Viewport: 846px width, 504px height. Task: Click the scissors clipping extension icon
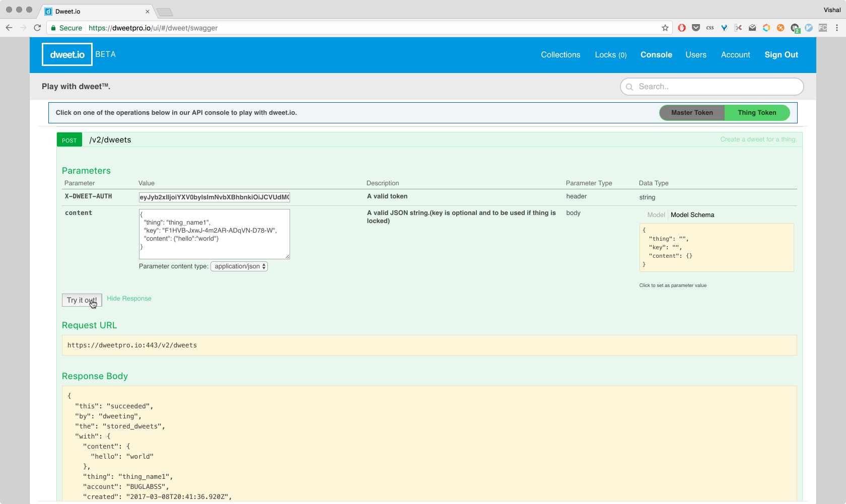point(738,28)
